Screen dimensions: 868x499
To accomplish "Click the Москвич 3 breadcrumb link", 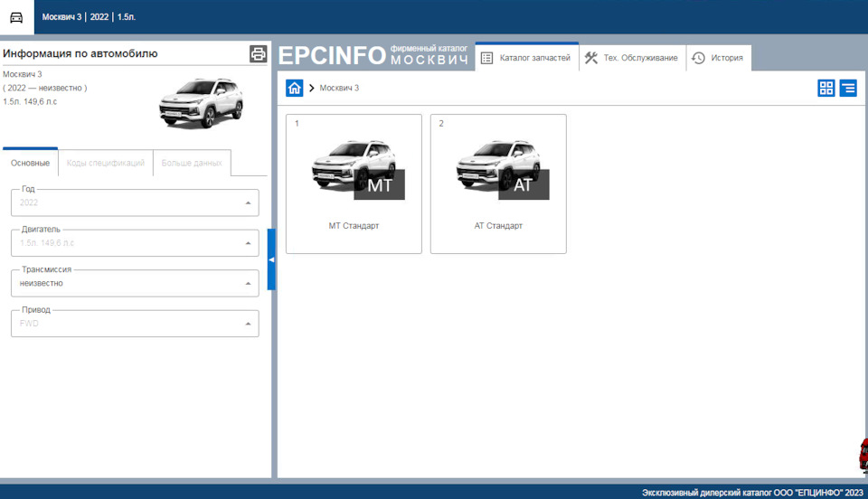I will (339, 88).
